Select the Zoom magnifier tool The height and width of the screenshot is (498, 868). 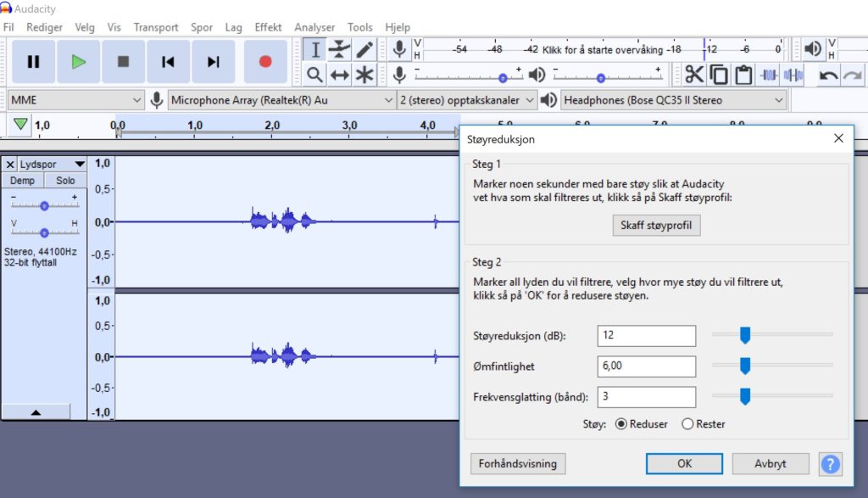(315, 74)
